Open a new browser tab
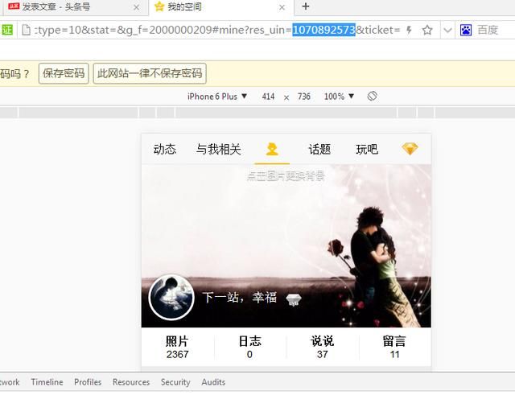 (x=306, y=6)
